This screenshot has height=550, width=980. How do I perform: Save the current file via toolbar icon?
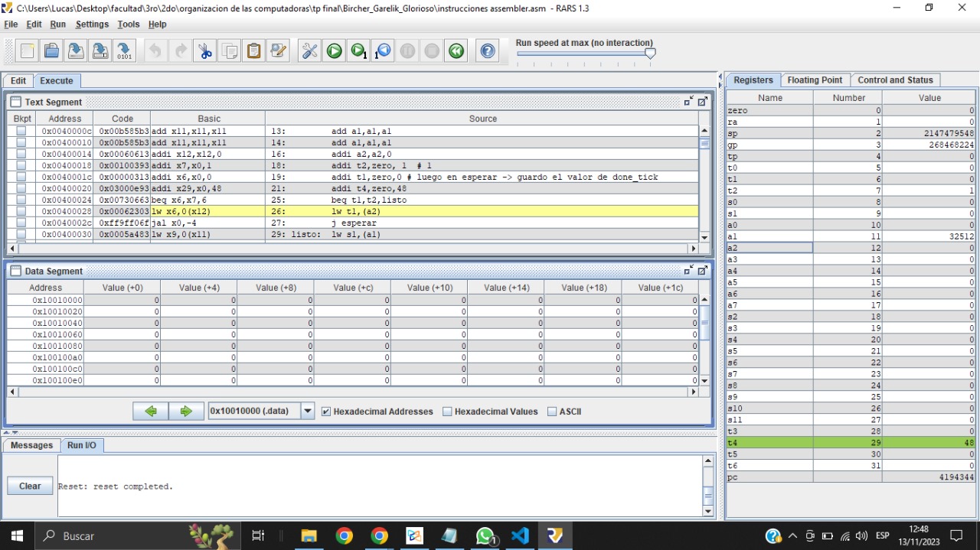click(76, 51)
